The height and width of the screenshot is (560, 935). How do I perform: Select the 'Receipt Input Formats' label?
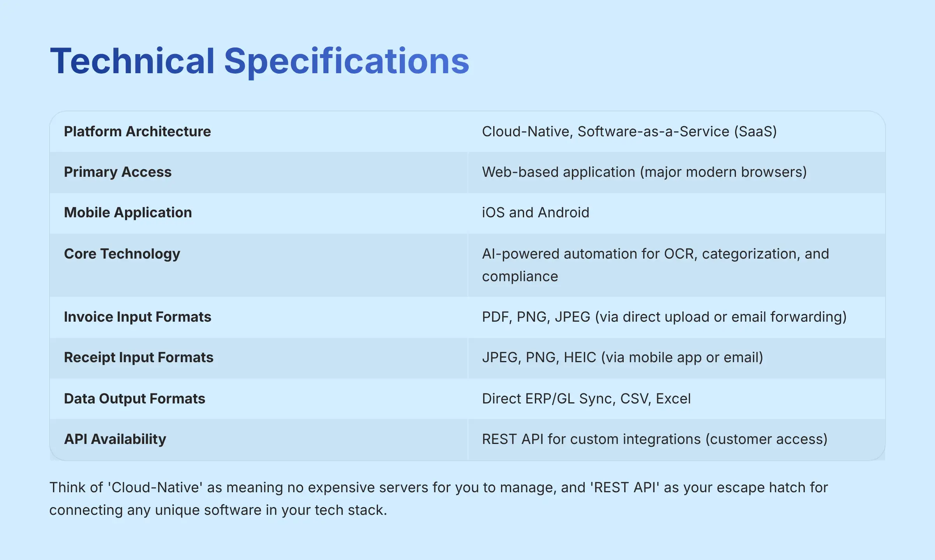139,357
